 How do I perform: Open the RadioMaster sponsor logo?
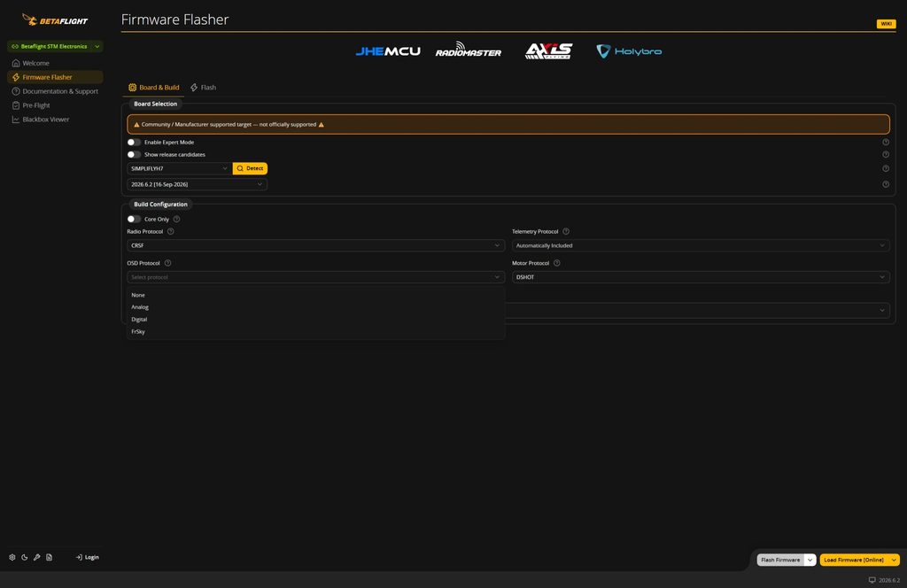pyautogui.click(x=469, y=50)
